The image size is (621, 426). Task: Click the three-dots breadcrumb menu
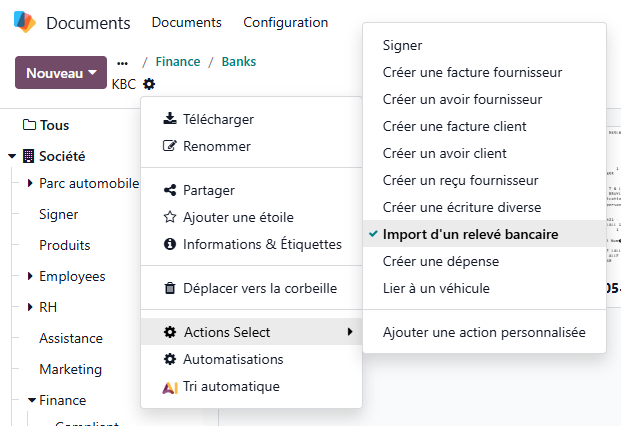point(123,62)
